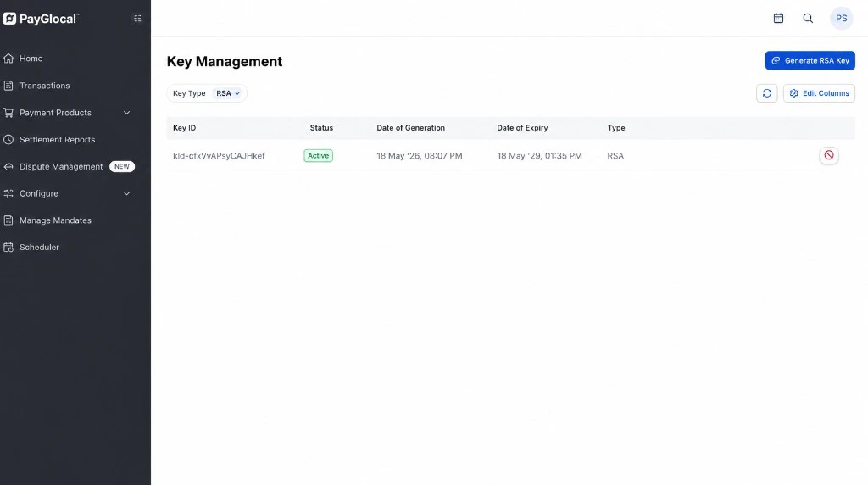The width and height of the screenshot is (868, 485).
Task: Open search with the magnifier icon
Action: click(x=808, y=19)
